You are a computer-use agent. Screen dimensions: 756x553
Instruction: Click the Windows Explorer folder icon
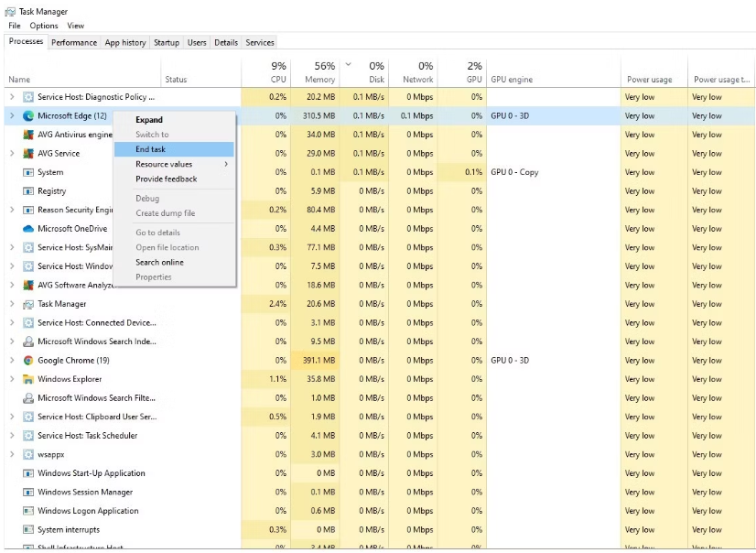point(28,379)
